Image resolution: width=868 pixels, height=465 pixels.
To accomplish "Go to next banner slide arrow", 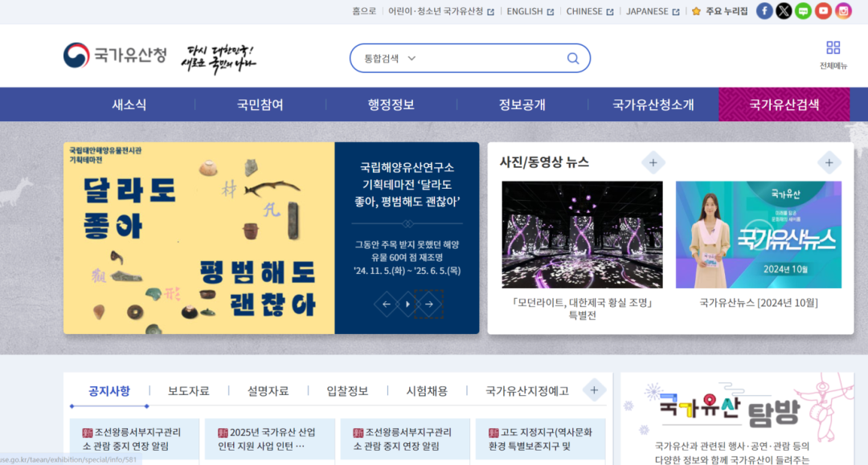I will tap(429, 304).
